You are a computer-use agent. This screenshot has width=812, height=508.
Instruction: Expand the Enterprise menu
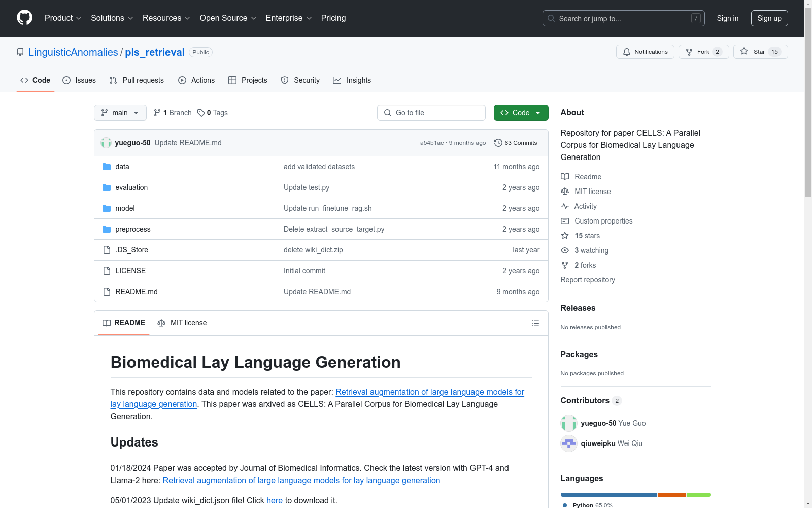pos(289,18)
